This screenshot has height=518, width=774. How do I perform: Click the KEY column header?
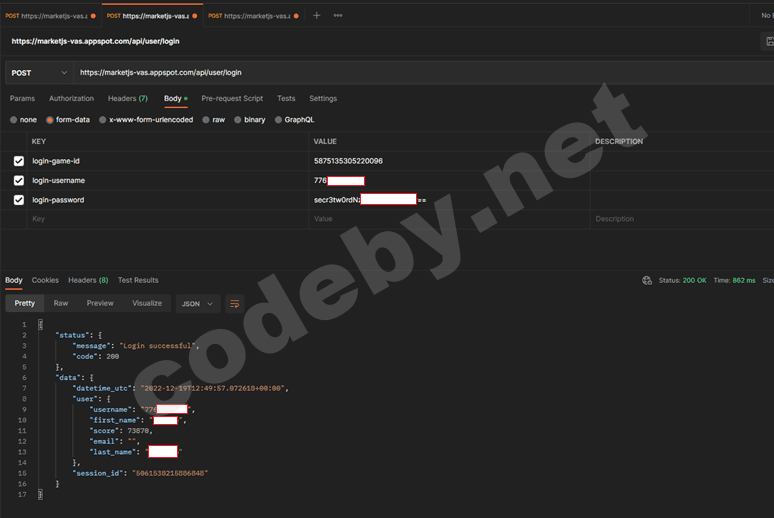39,142
